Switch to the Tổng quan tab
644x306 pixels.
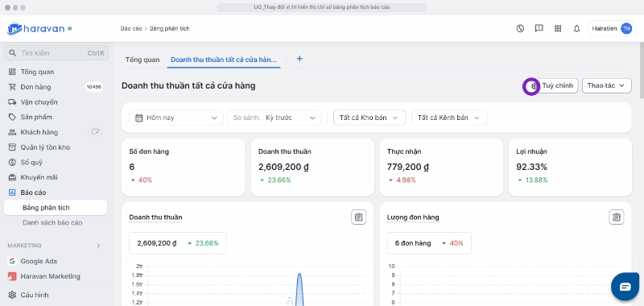(142, 60)
